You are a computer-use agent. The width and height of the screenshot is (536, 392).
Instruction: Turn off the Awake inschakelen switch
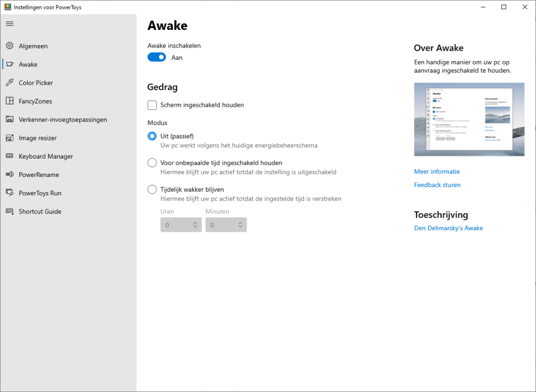click(157, 57)
